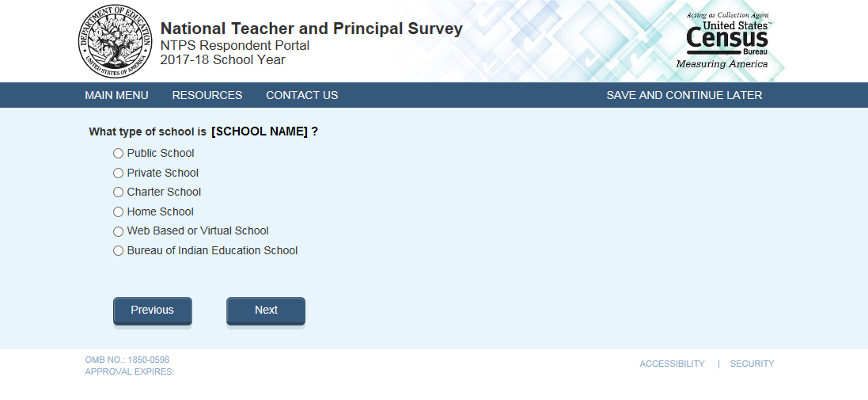Go to the Contact Us page
The height and width of the screenshot is (400, 868).
tap(301, 95)
